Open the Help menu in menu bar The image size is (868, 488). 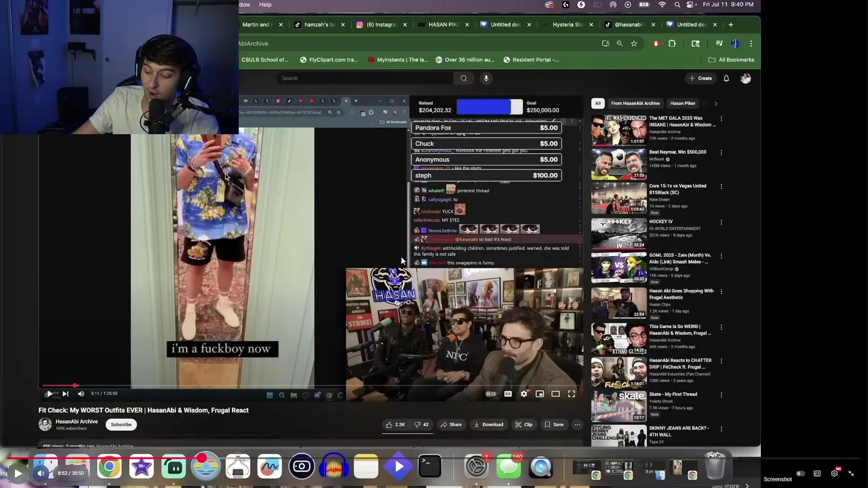(x=265, y=5)
